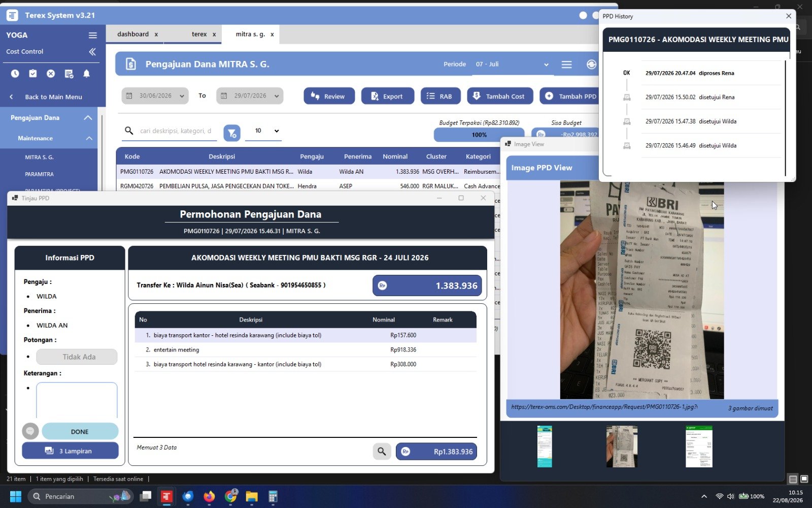Open the approved clipboard-check icon in sidebar
This screenshot has height=508, width=812.
pos(33,74)
